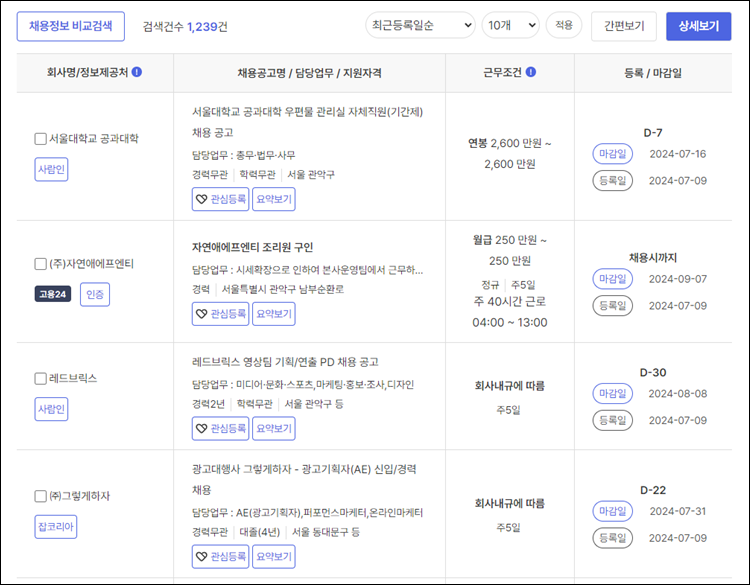This screenshot has width=750, height=585.
Task: Open the 최근등록일순 sort dropdown
Action: click(x=420, y=25)
